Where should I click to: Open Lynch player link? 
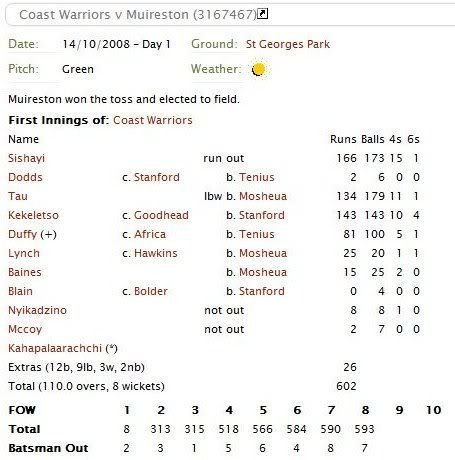pos(24,253)
